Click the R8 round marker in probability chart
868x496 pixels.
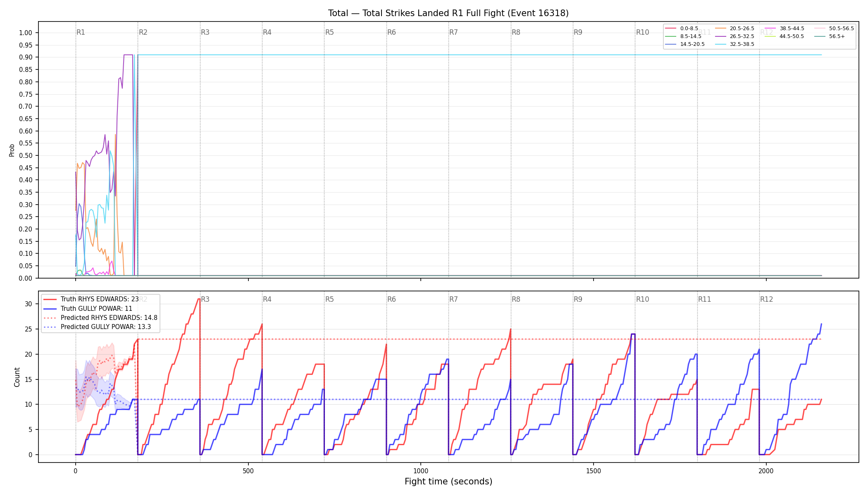pyautogui.click(x=516, y=32)
